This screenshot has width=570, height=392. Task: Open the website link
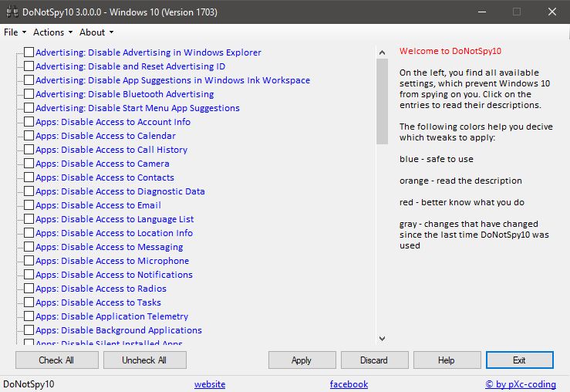pyautogui.click(x=210, y=384)
